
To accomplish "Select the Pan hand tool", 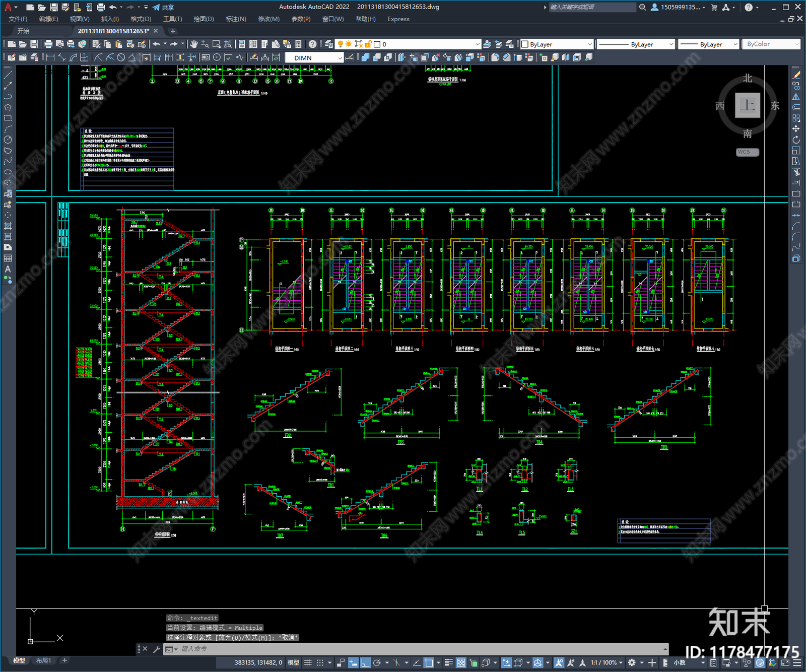I will tap(193, 44).
